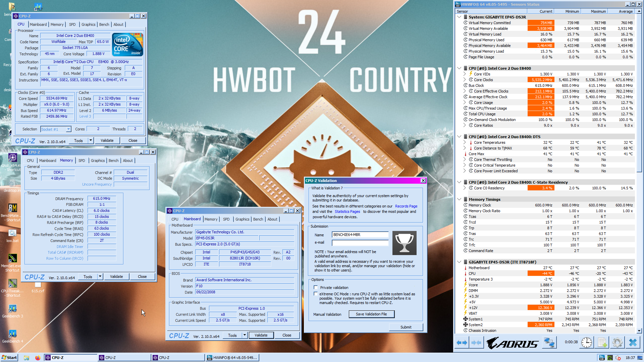Click the trophy image in CPU-Z Validation
This screenshot has width=644, height=362.
click(405, 243)
